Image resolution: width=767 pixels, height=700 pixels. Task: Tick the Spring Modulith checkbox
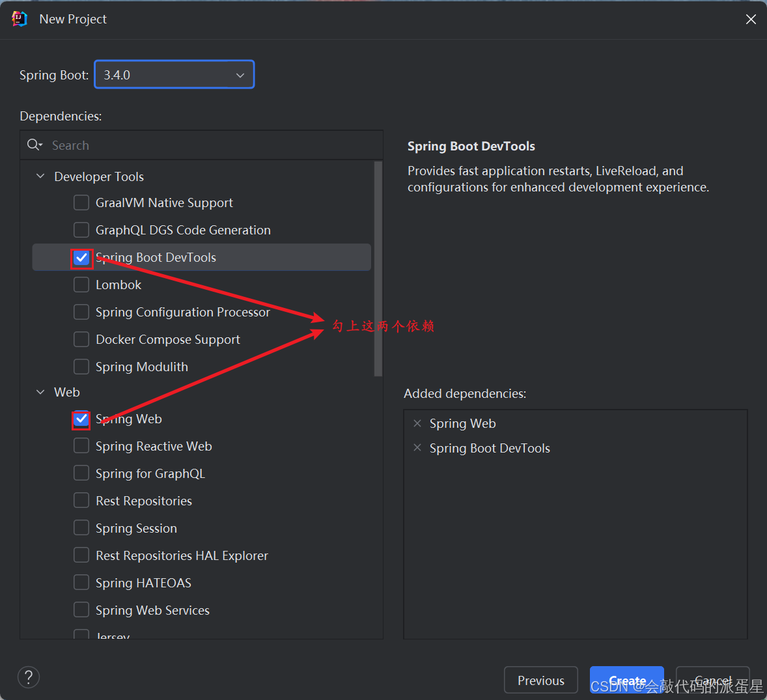[x=81, y=367]
